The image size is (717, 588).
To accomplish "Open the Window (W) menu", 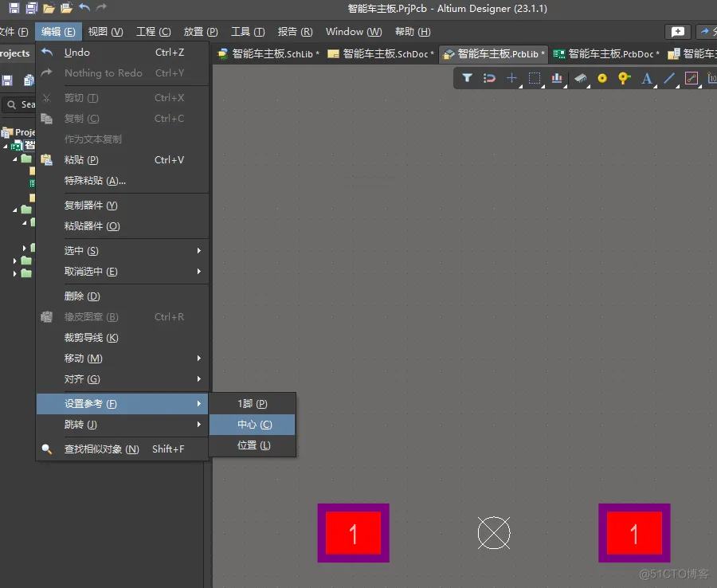I will [354, 32].
